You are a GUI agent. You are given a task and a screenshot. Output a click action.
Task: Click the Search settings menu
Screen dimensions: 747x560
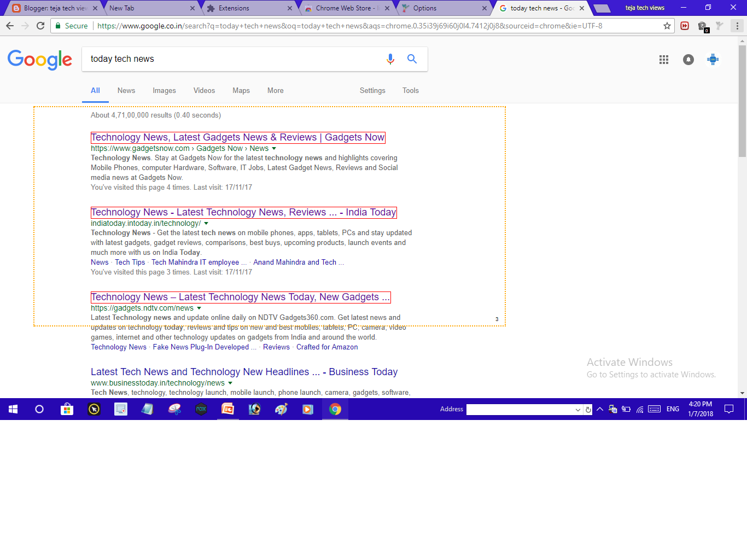[372, 90]
